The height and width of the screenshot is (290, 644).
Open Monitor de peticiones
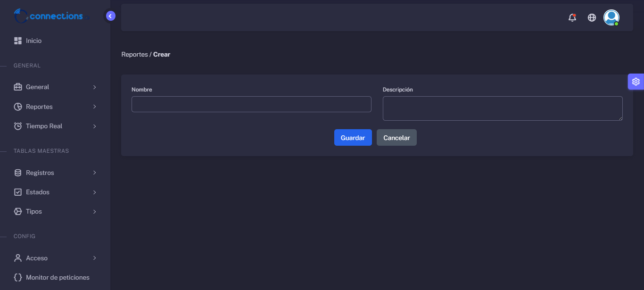(x=55, y=278)
